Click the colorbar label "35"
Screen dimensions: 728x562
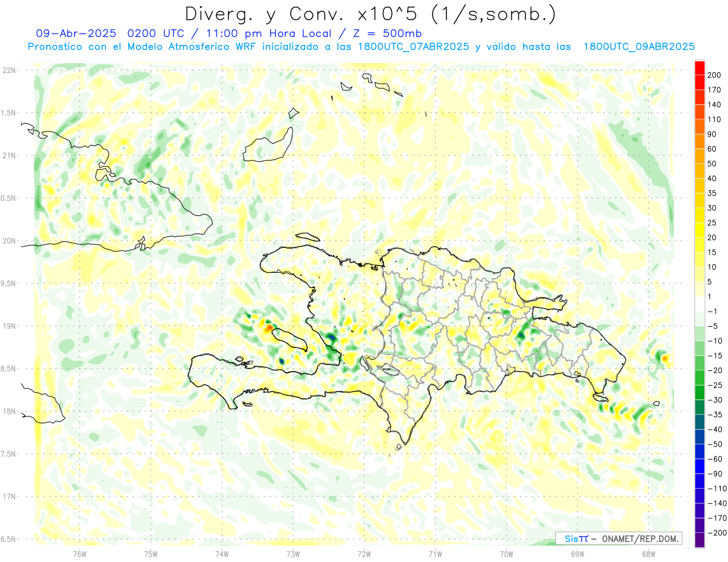(x=712, y=193)
